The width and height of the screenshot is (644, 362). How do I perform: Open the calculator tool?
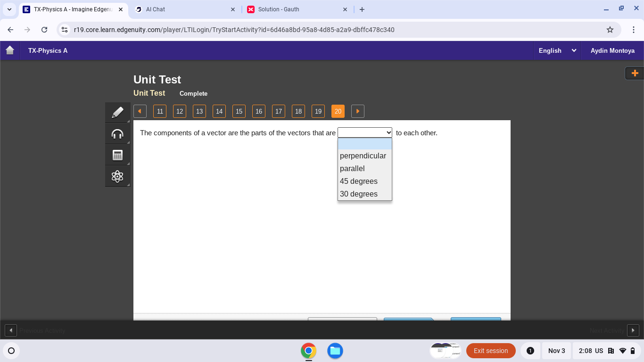point(117,155)
